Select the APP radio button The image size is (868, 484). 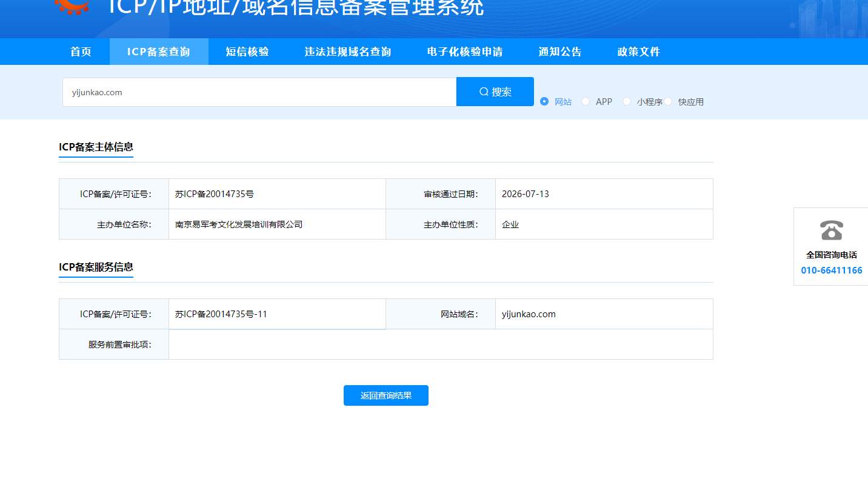[586, 101]
